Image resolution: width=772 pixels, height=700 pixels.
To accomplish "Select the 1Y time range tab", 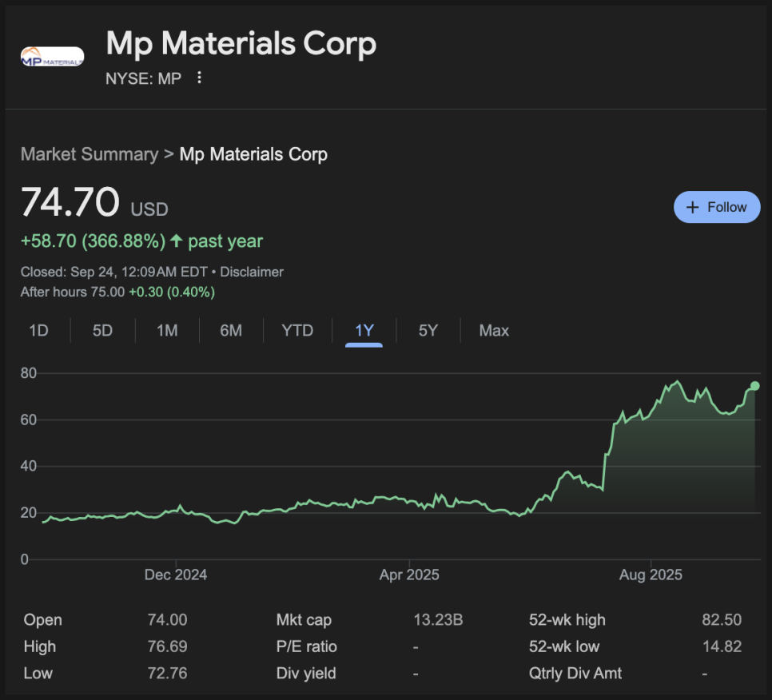I will pos(364,331).
